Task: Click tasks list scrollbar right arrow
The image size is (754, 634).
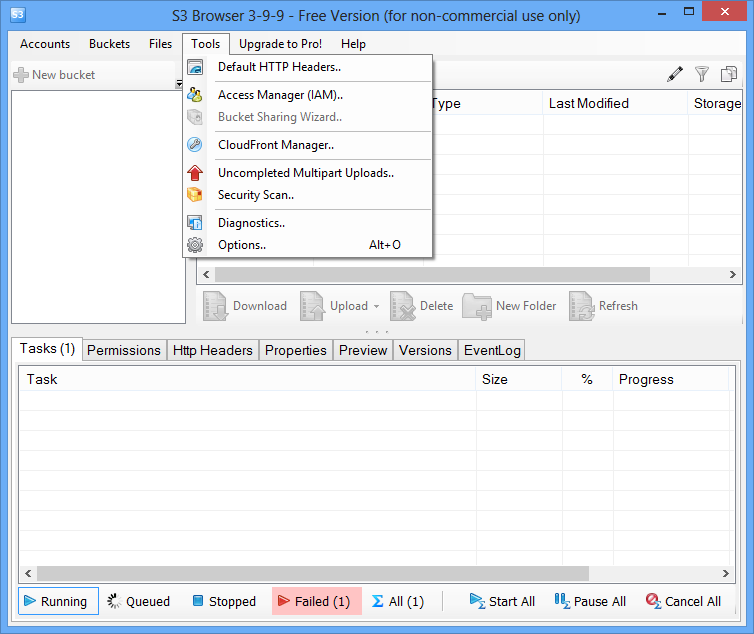Action: tap(726, 573)
